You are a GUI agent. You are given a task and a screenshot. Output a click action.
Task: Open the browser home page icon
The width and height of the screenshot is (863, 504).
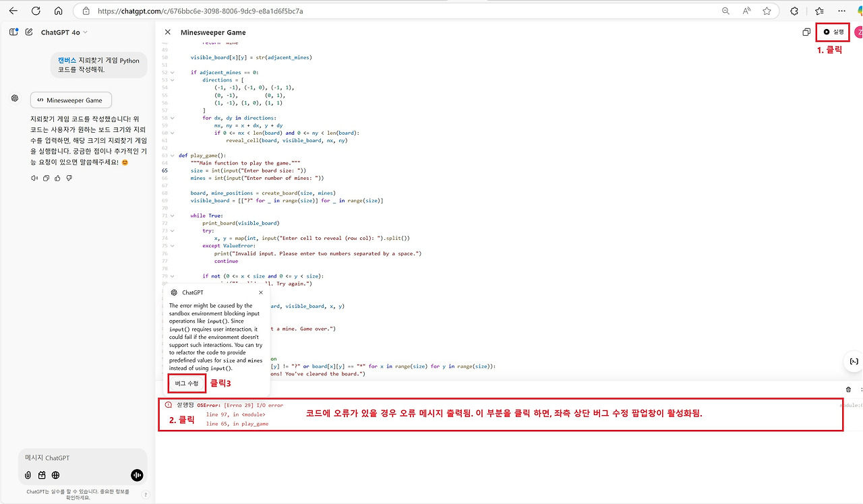[x=58, y=11]
